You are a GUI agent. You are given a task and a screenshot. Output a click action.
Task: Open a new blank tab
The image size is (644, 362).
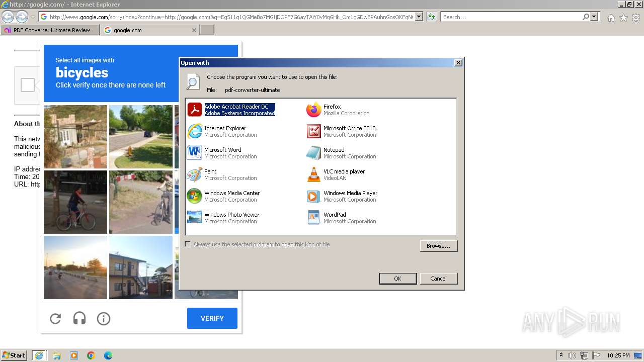coord(207,30)
